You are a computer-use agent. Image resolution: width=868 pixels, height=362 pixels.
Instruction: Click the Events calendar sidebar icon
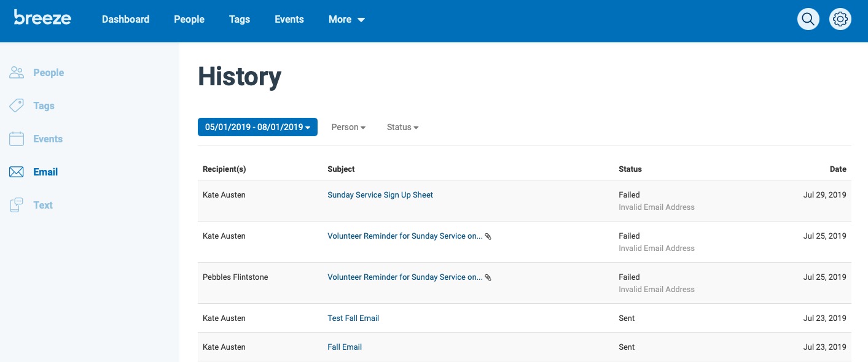tap(17, 139)
